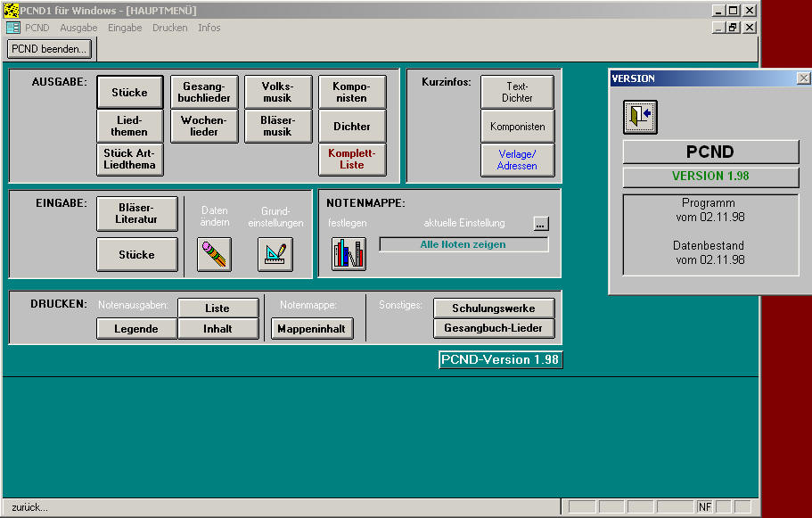This screenshot has width=812, height=518.
Task: Click the Schulungswerke button
Action: [494, 308]
